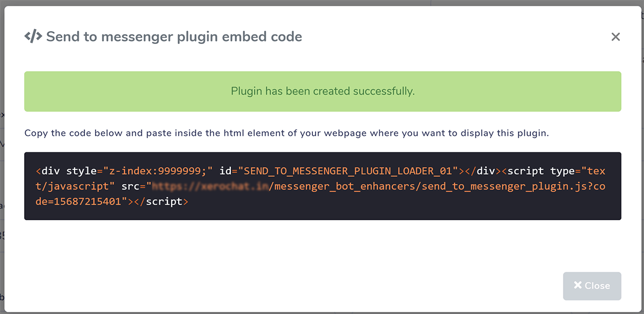The height and width of the screenshot is (314, 644).
Task: Click the X icon inside the Close button
Action: (577, 286)
